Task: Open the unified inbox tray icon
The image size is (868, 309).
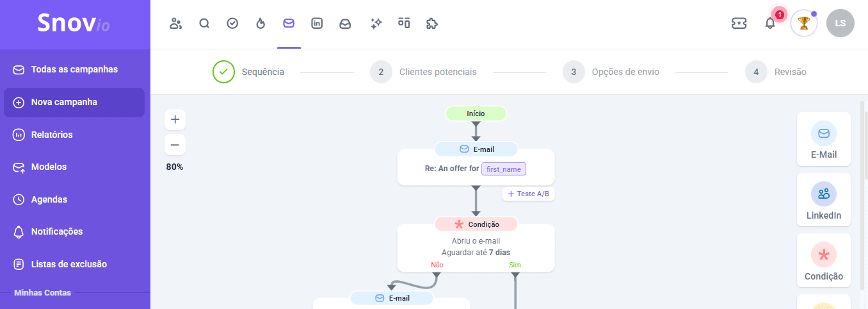Action: point(345,24)
